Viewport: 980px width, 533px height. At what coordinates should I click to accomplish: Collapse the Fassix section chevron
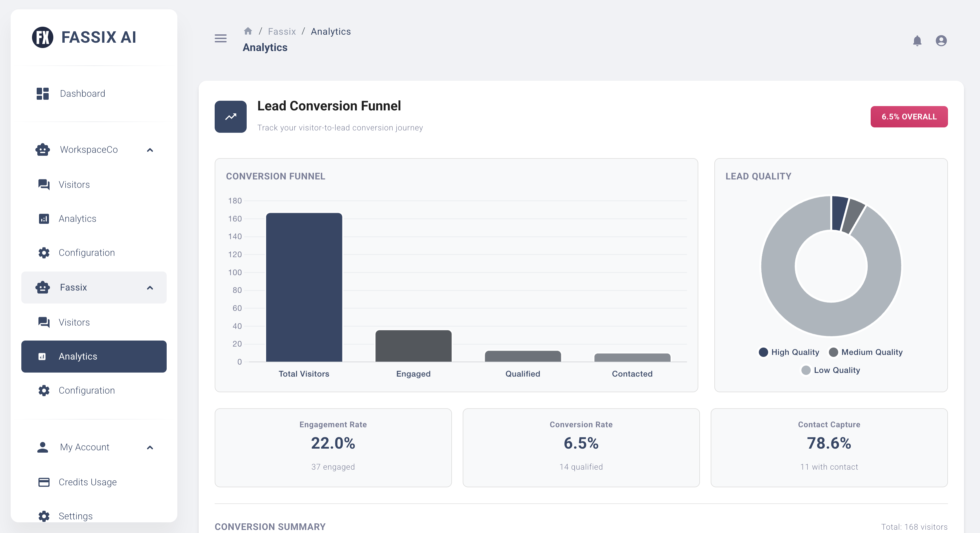pos(150,288)
